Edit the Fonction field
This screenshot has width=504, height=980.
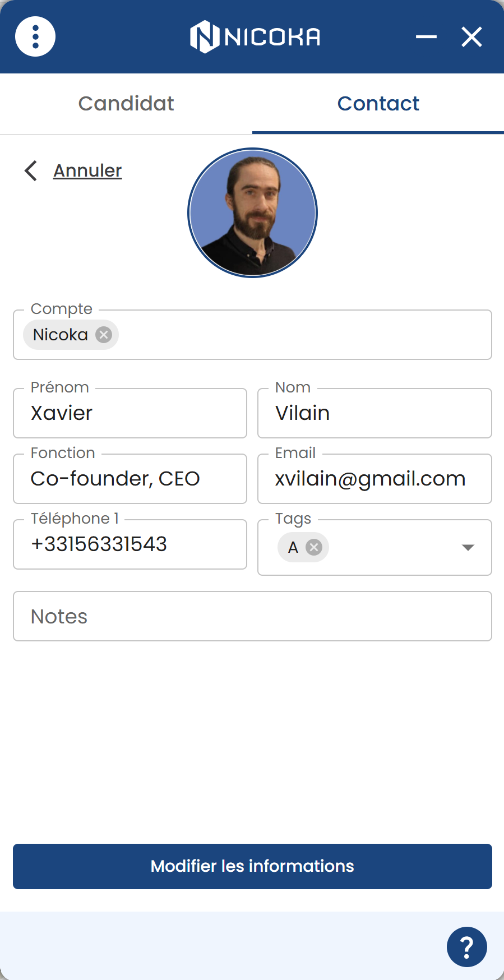130,479
